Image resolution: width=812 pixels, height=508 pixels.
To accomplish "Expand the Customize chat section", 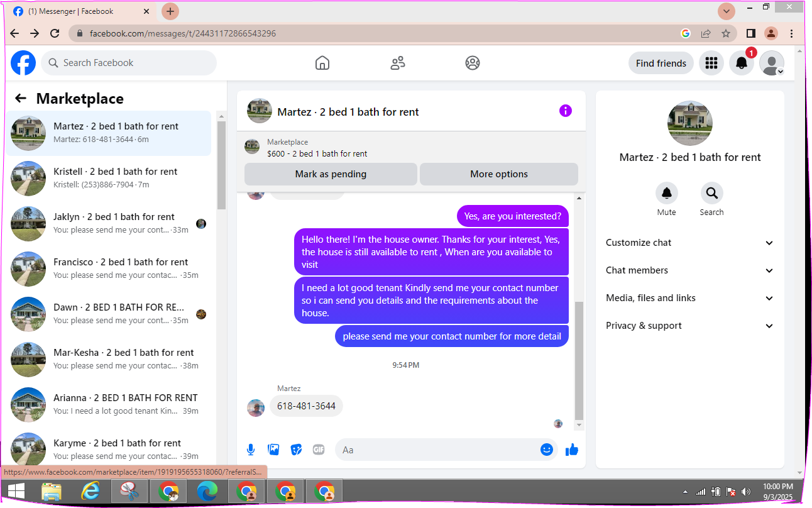I will coord(689,243).
